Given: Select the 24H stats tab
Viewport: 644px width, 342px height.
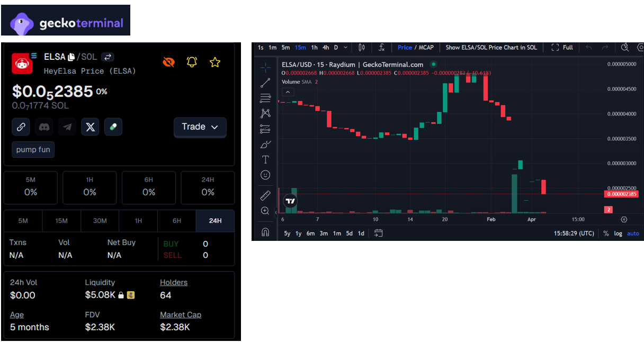Looking at the screenshot, I should click(215, 221).
